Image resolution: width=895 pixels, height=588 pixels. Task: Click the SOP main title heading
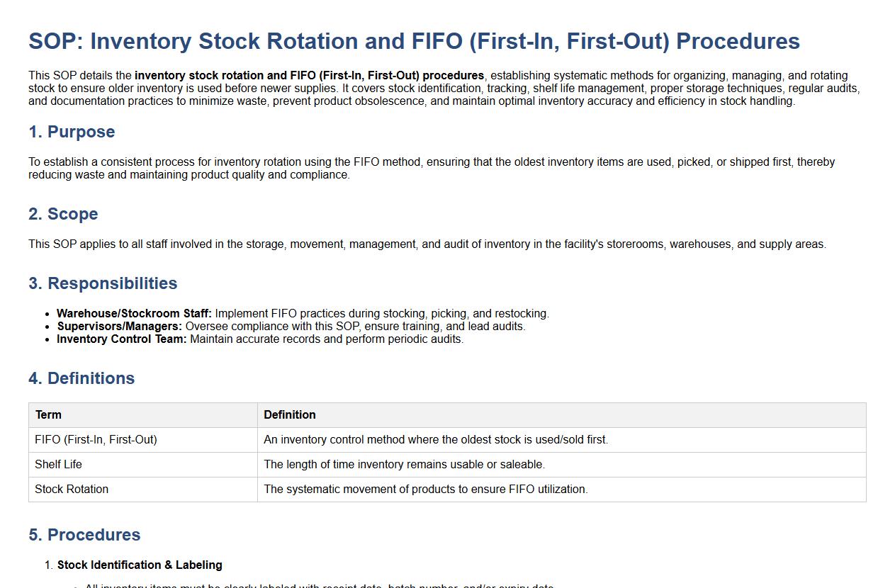[x=414, y=41]
